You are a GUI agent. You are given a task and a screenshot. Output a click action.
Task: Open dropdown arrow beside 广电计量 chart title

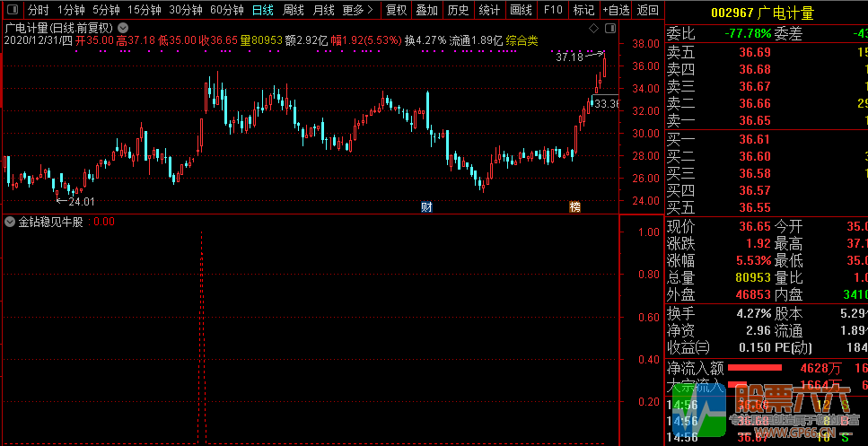pos(123,27)
